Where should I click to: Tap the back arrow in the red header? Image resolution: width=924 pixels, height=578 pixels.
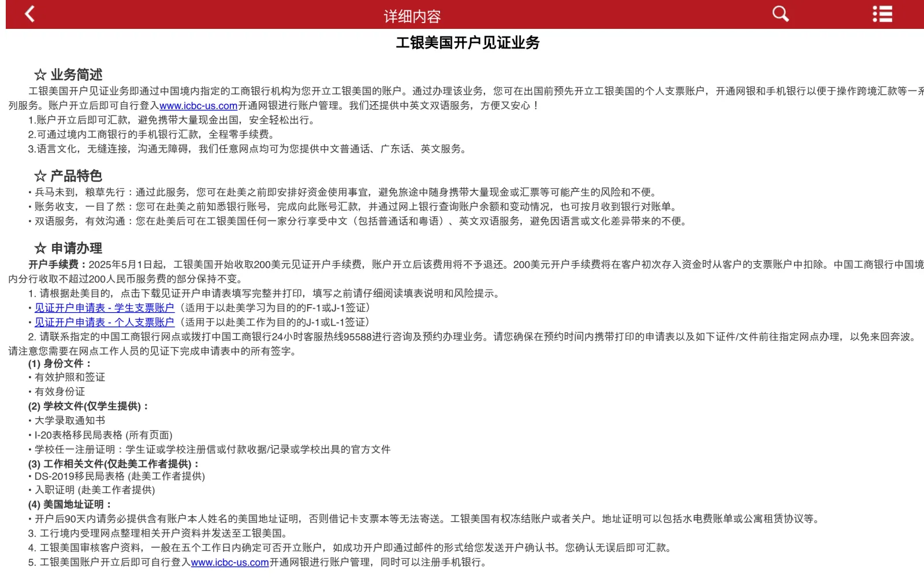point(30,14)
